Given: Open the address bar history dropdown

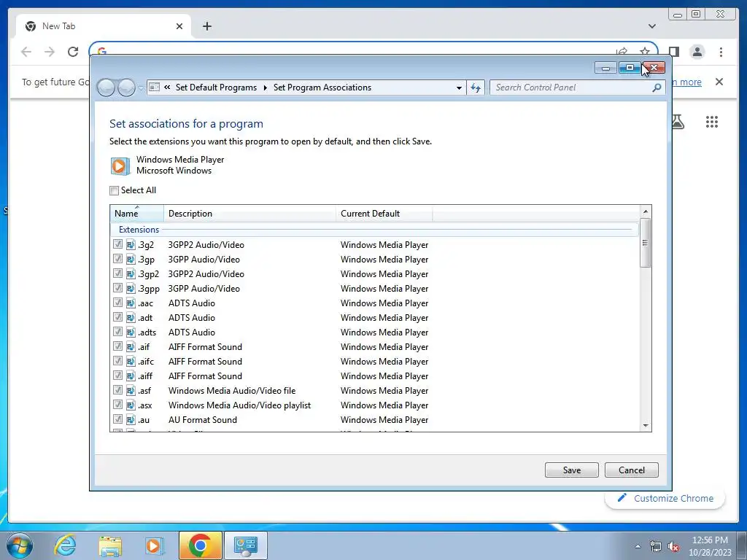Looking at the screenshot, I should coord(459,87).
